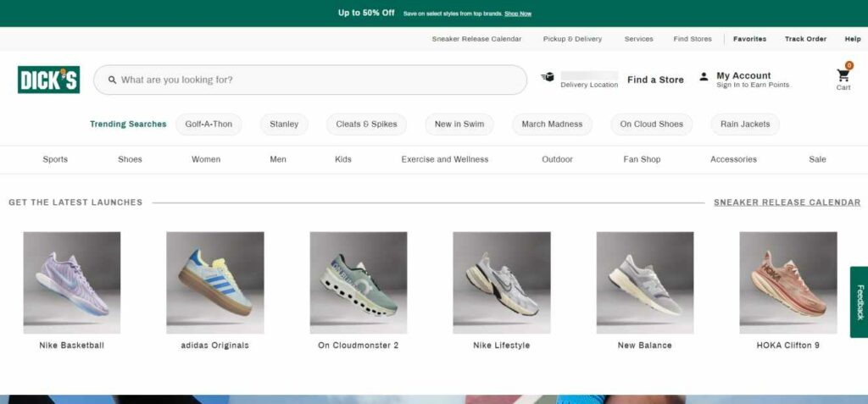868x404 pixels.
Task: Open the Help link
Action: (x=853, y=39)
